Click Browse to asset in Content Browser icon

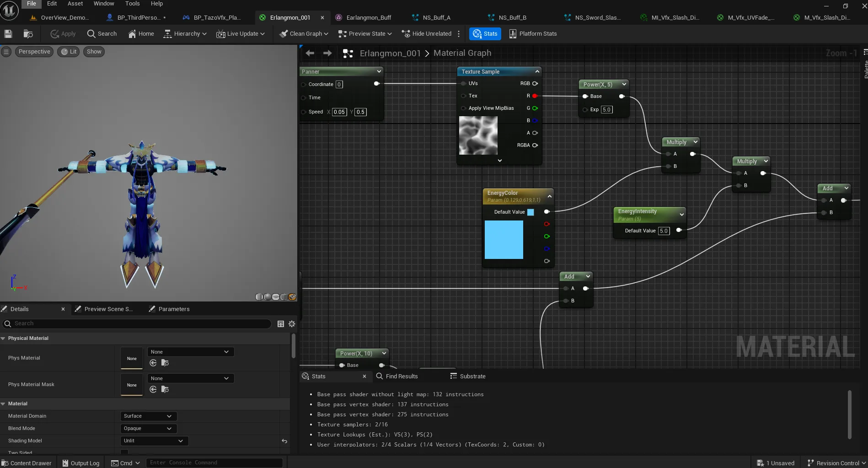(x=28, y=34)
